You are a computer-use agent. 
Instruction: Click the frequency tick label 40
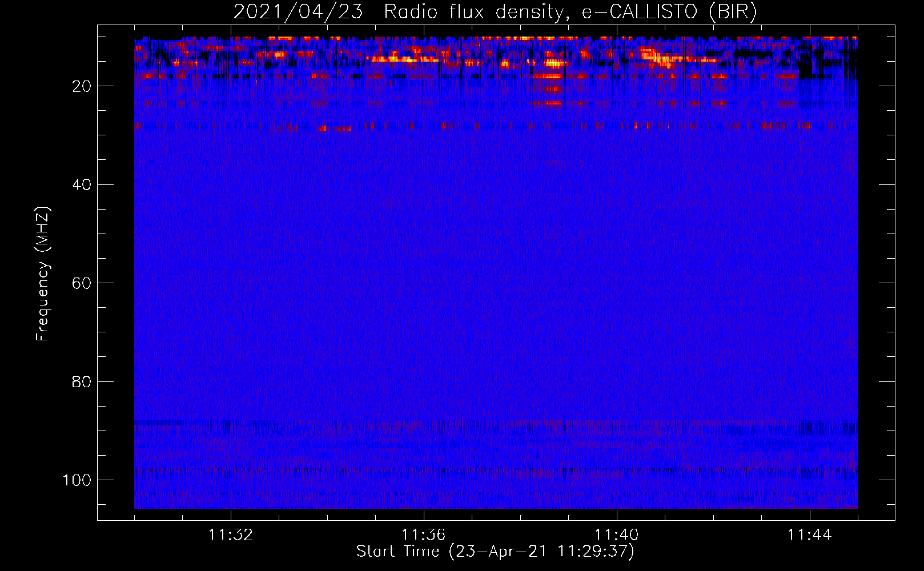tap(82, 184)
